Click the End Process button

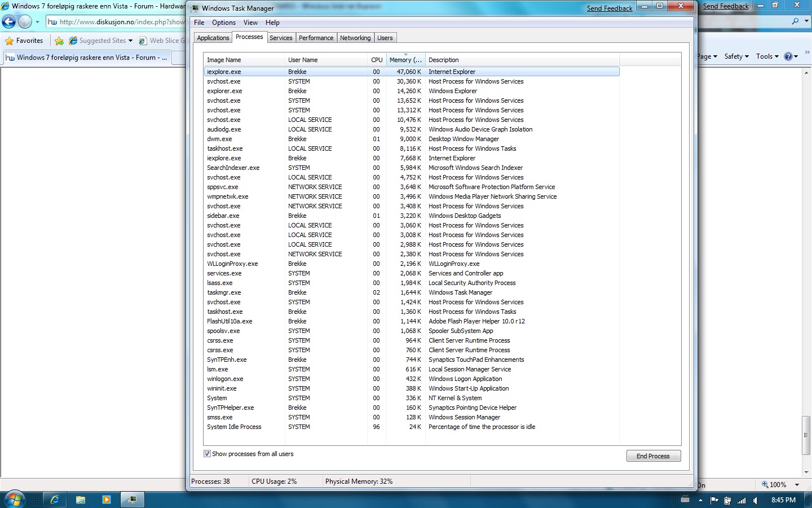coord(654,456)
